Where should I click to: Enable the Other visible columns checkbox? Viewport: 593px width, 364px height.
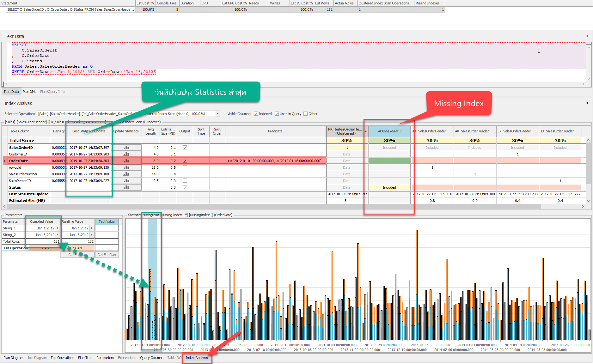(305, 114)
